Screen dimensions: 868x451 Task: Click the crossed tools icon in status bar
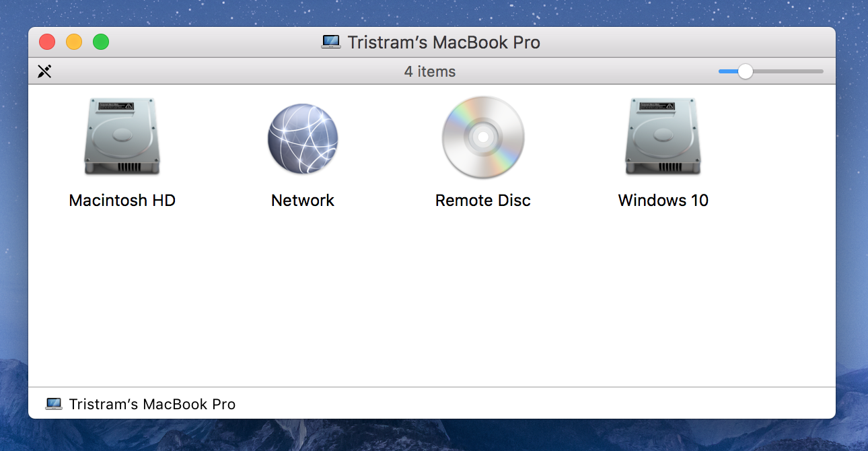pos(44,71)
